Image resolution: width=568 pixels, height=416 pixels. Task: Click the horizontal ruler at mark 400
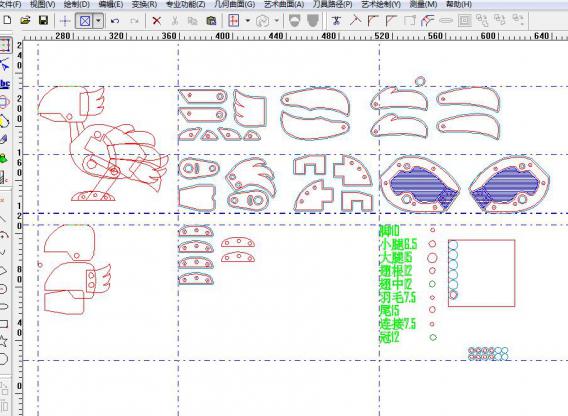pyautogui.click(x=223, y=36)
